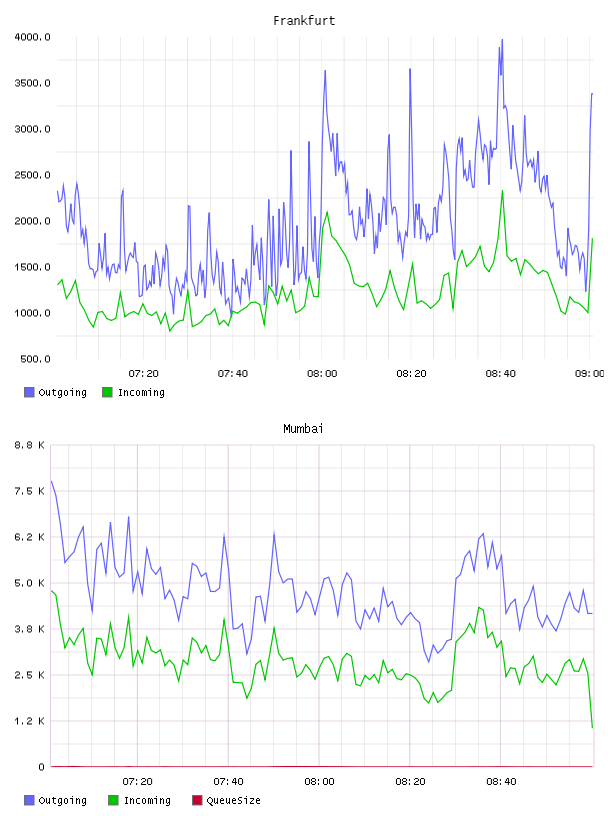Click the red QueueSize swatch in Mumbai legend
Viewport: 608px width, 816px height.
click(197, 800)
